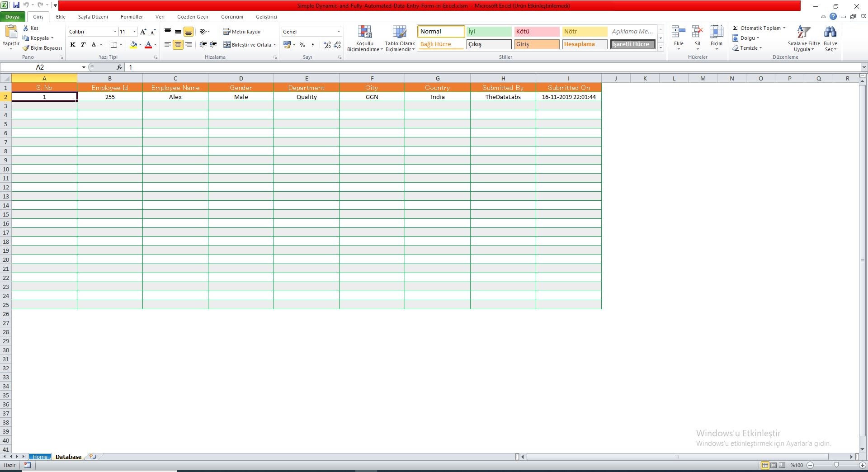The image size is (868, 472).
Task: Switch to the Veri tab
Action: click(160, 17)
